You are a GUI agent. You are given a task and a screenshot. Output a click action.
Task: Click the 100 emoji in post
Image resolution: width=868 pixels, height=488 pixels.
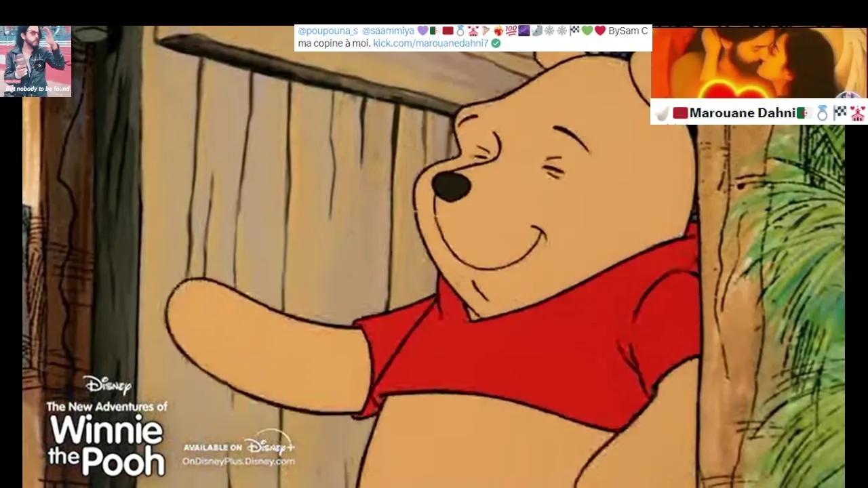(x=511, y=31)
